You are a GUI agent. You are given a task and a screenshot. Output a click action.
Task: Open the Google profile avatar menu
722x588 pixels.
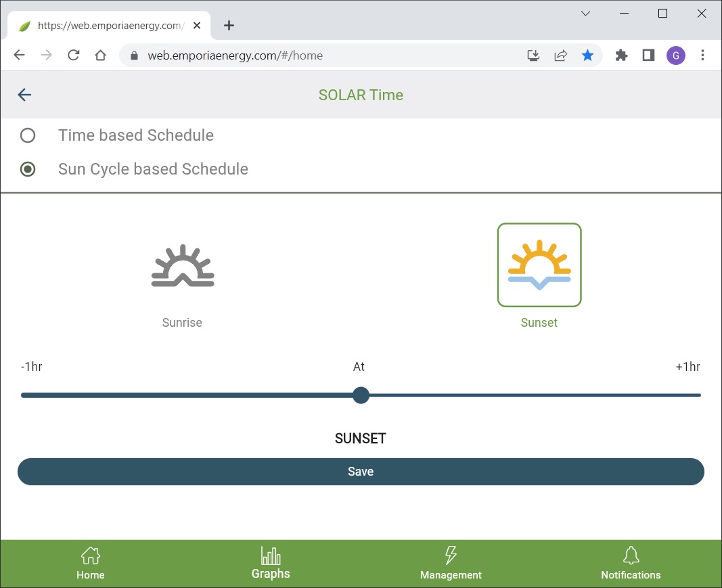tap(675, 55)
